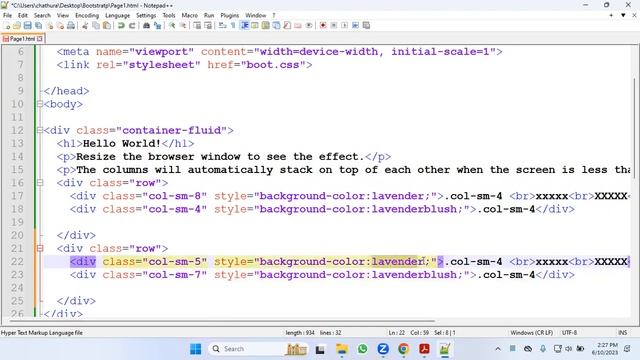Click the Save All toolbar icon

38,25
